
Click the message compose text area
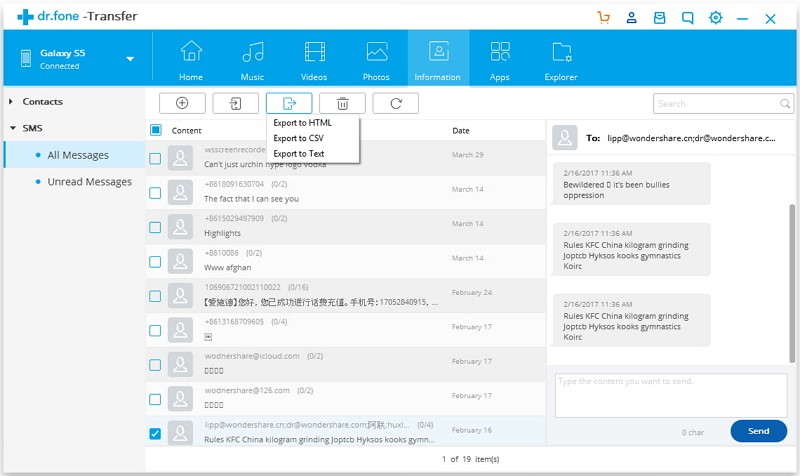point(671,395)
